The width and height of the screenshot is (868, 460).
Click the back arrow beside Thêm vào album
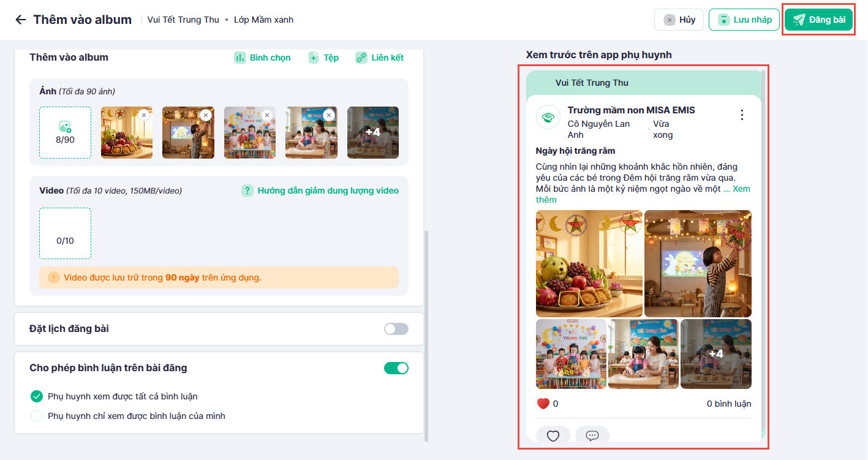20,20
